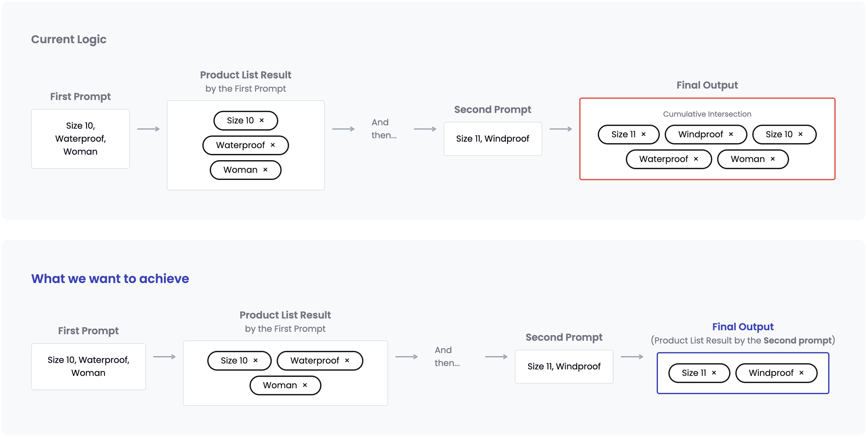This screenshot has height=437, width=868.
Task: Click the arrow pointing to the blue Final Output
Action: [x=632, y=357]
